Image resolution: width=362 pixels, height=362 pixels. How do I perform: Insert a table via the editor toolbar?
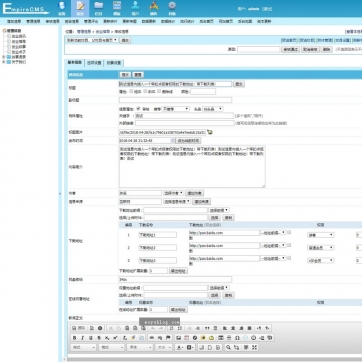point(220,338)
